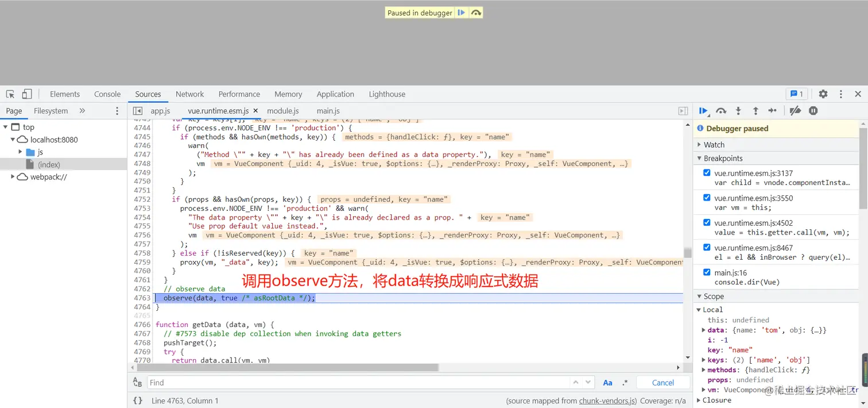868x408 pixels.
Task: Open the Memory tab
Action: point(288,94)
